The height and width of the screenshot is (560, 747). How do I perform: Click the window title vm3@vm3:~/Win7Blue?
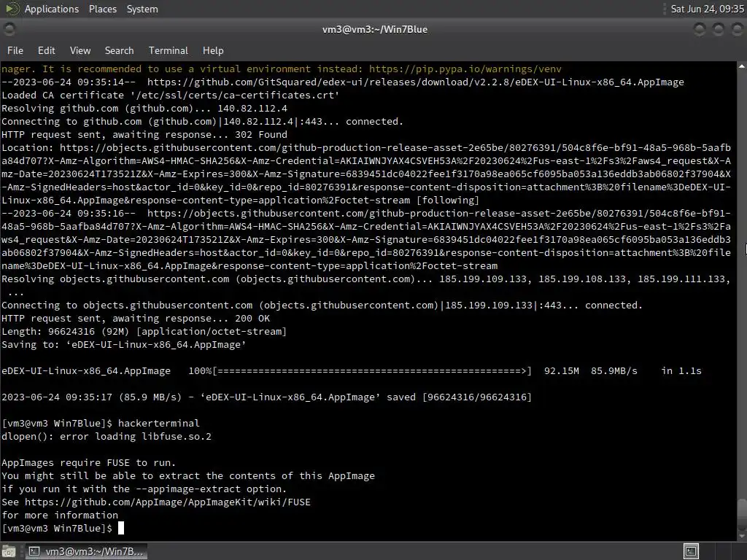(375, 29)
